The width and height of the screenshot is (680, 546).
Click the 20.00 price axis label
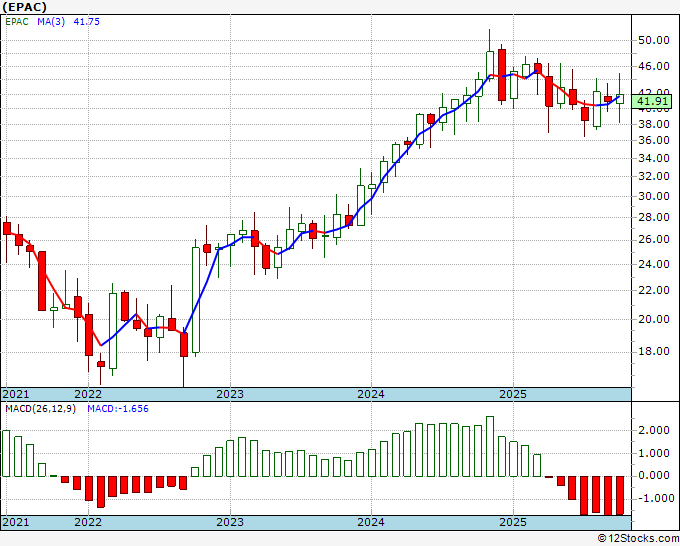(x=654, y=320)
